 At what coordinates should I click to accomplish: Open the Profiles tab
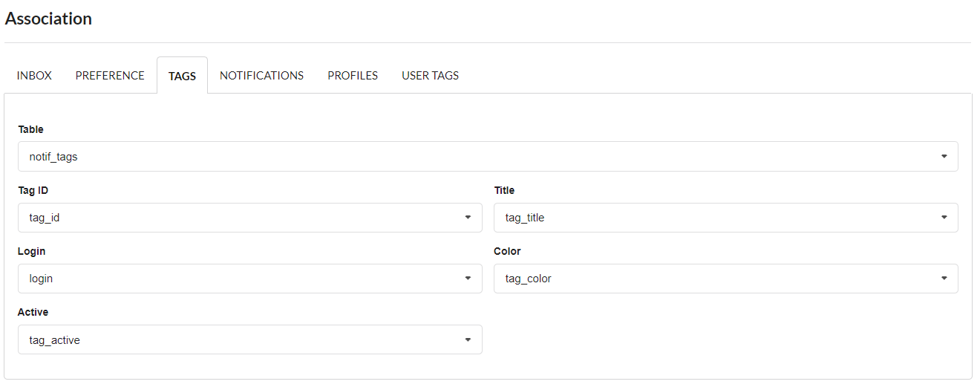(353, 76)
